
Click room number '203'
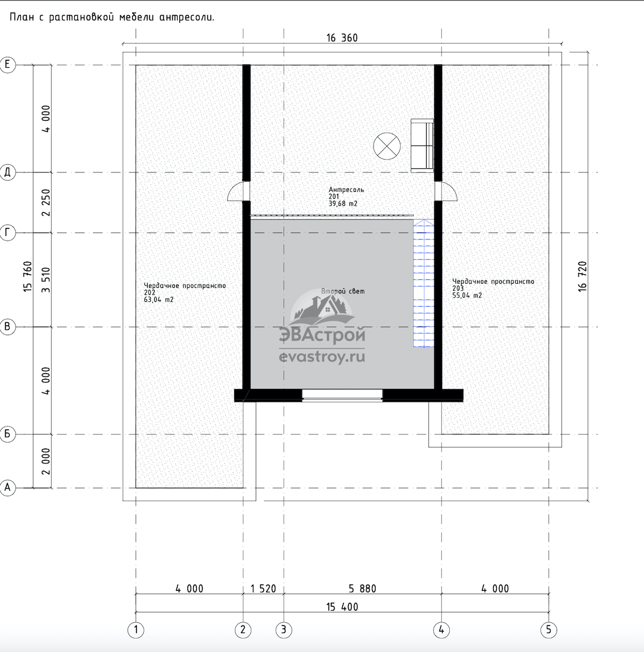tap(458, 288)
